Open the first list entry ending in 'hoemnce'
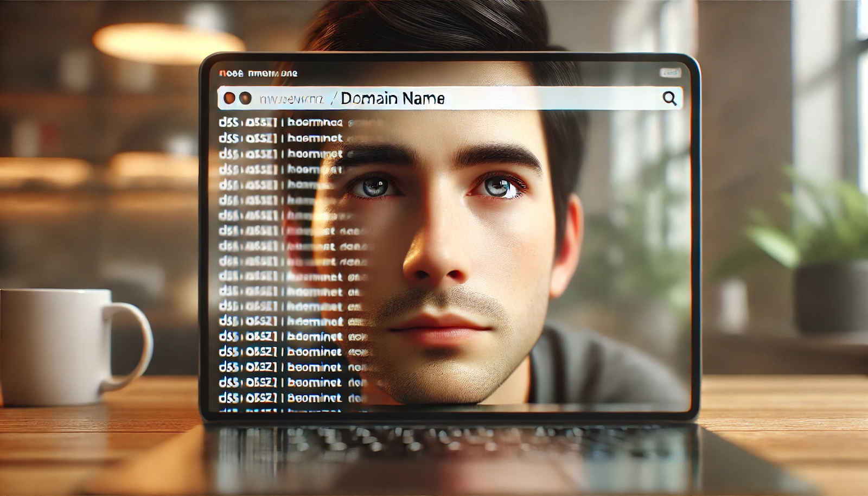 (x=315, y=122)
